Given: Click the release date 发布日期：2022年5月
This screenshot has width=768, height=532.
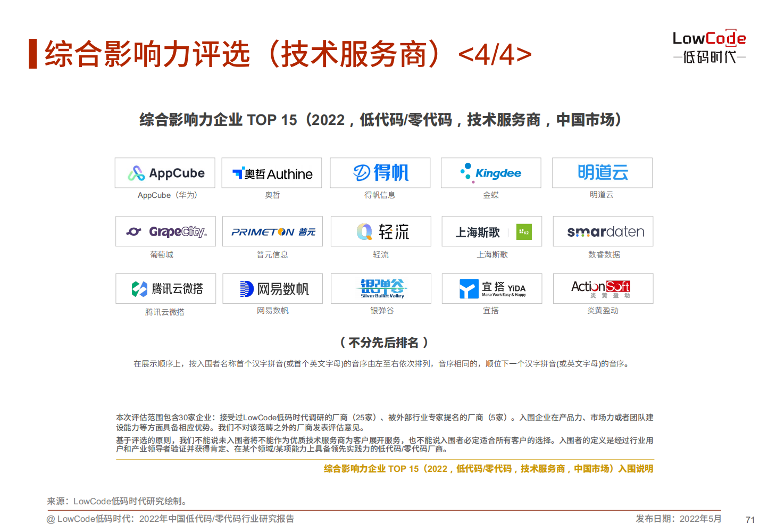Looking at the screenshot, I should click(679, 519).
